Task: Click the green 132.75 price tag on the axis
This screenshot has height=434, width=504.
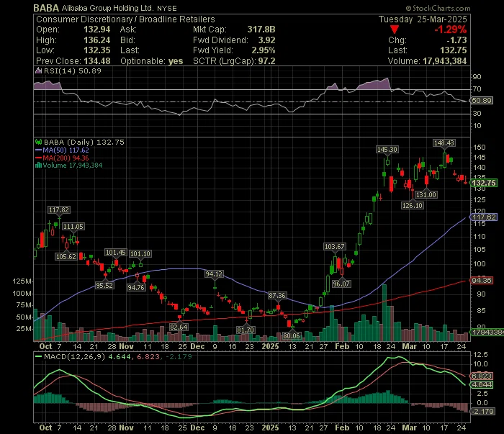Action: (x=483, y=183)
